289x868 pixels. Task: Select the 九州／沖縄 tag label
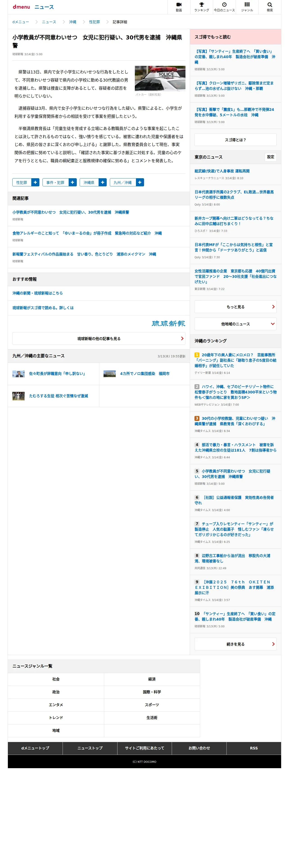[x=123, y=182]
